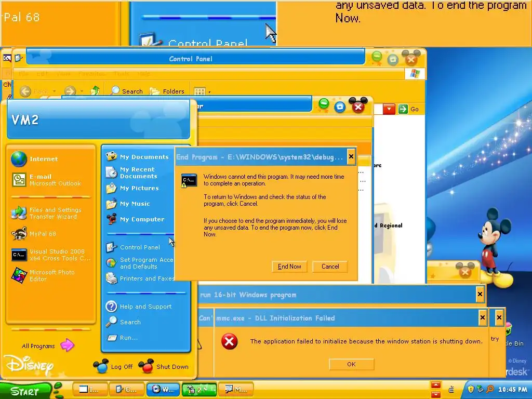Click the Start button

pos(25,391)
